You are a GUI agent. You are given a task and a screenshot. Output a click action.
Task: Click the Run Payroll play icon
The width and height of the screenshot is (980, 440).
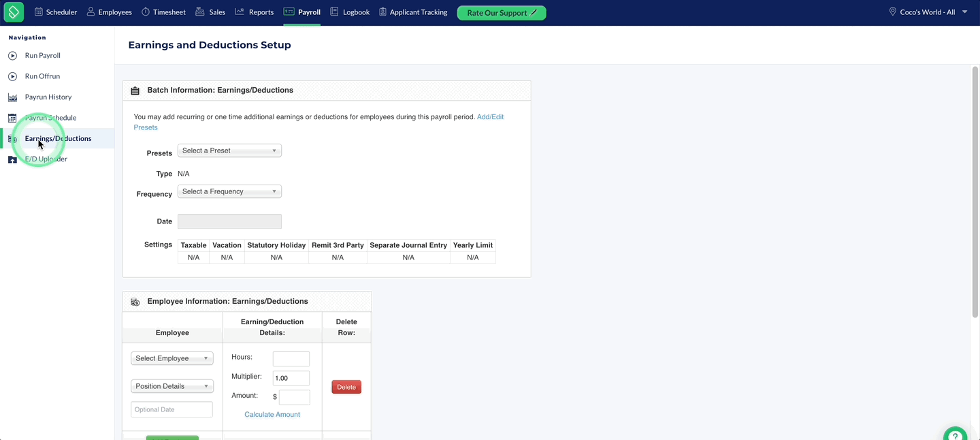click(x=12, y=56)
